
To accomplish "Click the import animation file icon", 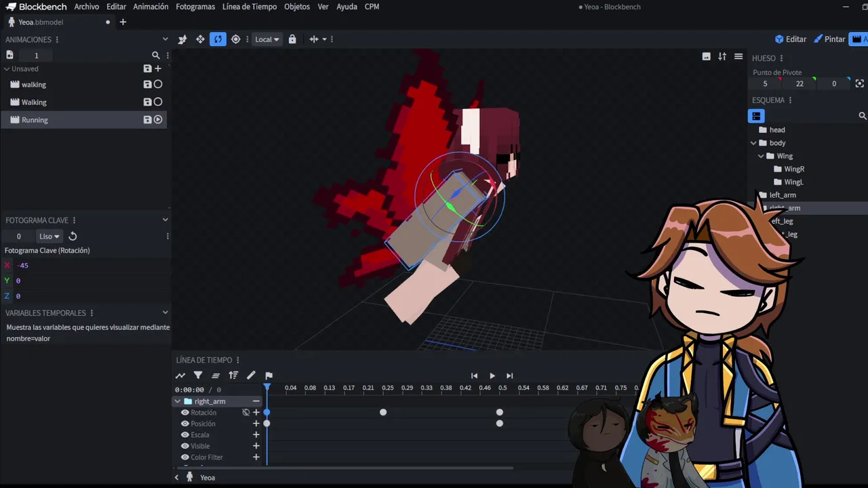I will [9, 55].
